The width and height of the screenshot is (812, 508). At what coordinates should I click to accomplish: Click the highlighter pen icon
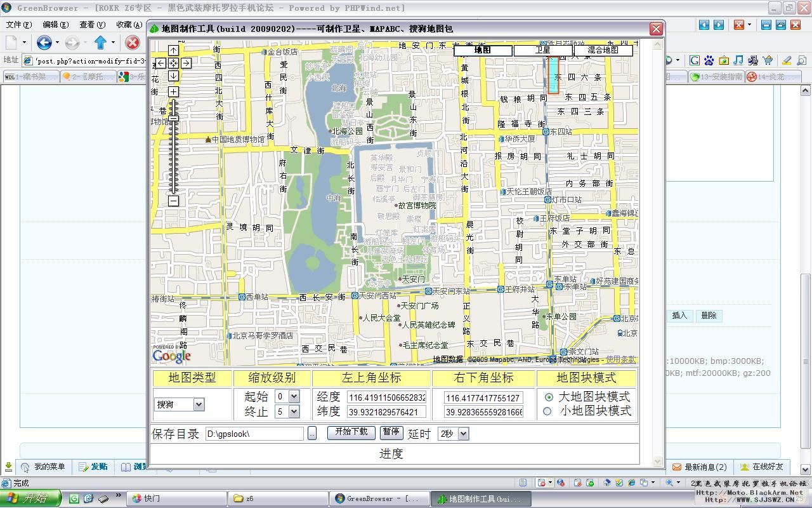787,60
